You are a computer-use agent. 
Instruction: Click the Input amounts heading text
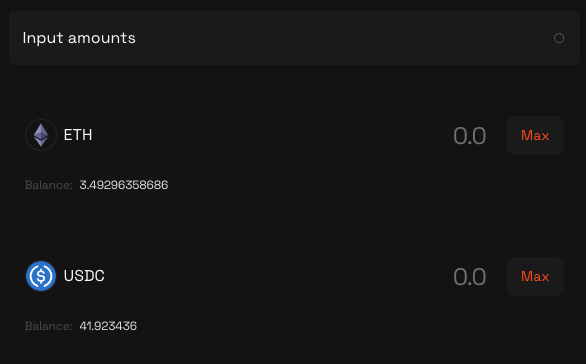pos(79,38)
